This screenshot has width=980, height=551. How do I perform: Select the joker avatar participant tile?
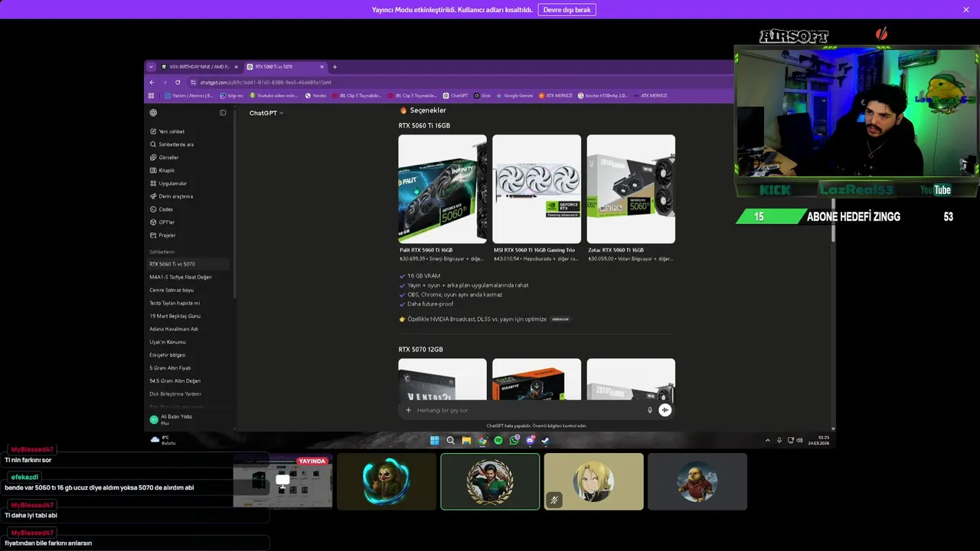click(x=387, y=481)
